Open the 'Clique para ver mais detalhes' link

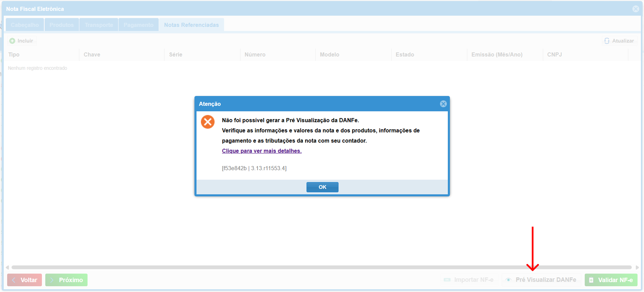262,151
